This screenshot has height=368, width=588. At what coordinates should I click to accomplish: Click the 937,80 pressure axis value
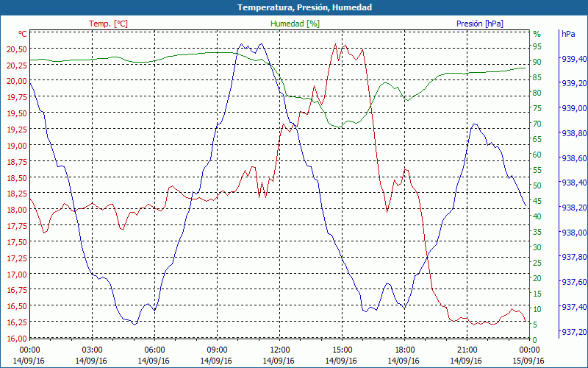[x=573, y=257]
